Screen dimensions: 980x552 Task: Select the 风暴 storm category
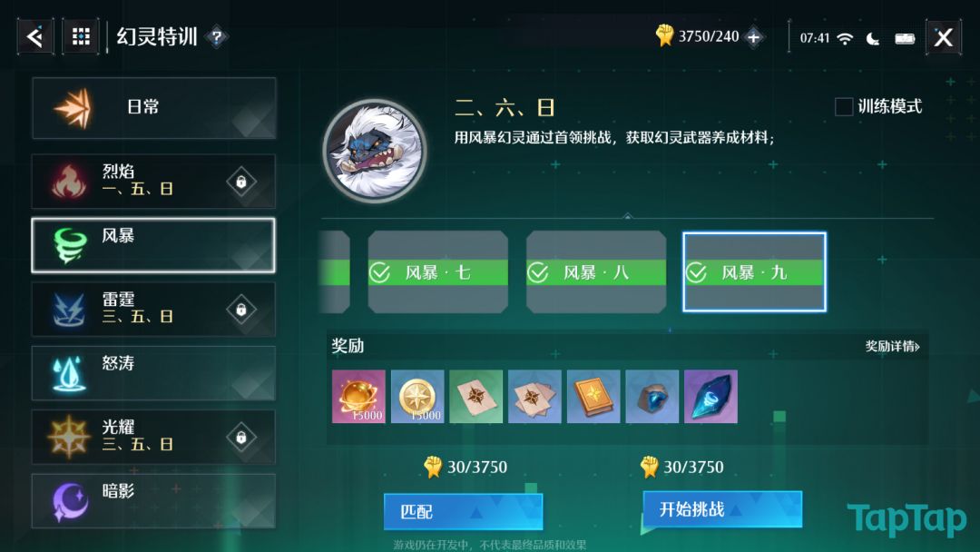[x=153, y=245]
